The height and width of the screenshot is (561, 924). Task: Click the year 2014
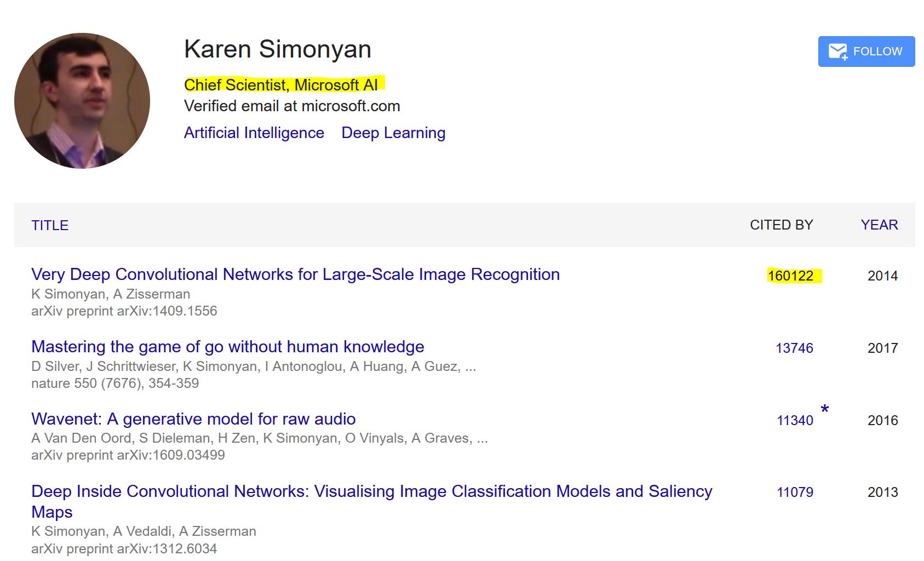(882, 276)
